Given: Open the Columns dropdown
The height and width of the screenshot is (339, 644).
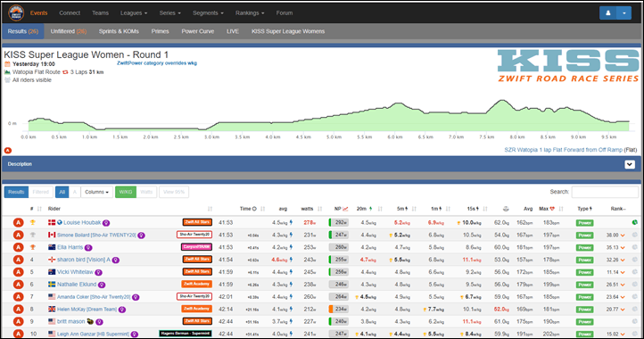Looking at the screenshot, I should (97, 192).
